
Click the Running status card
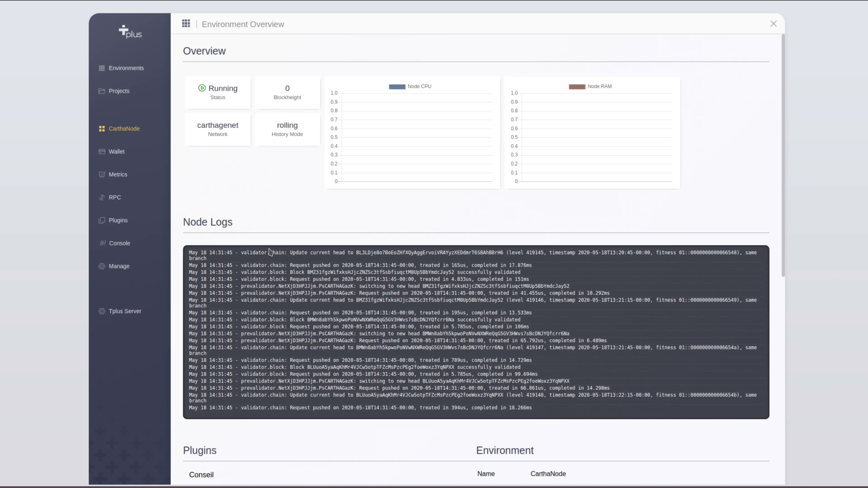coord(218,92)
